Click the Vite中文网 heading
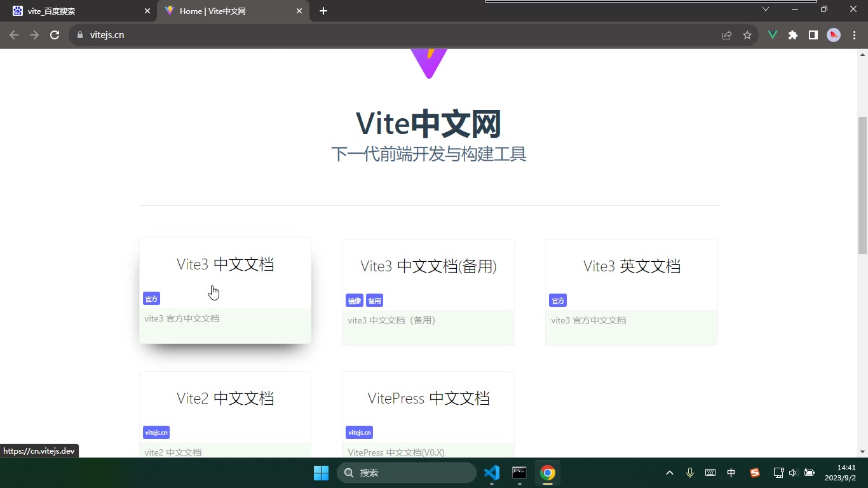868x488 pixels. click(x=428, y=123)
